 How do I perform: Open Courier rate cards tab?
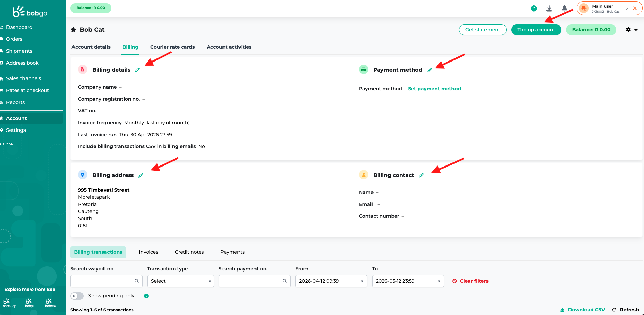pos(172,47)
